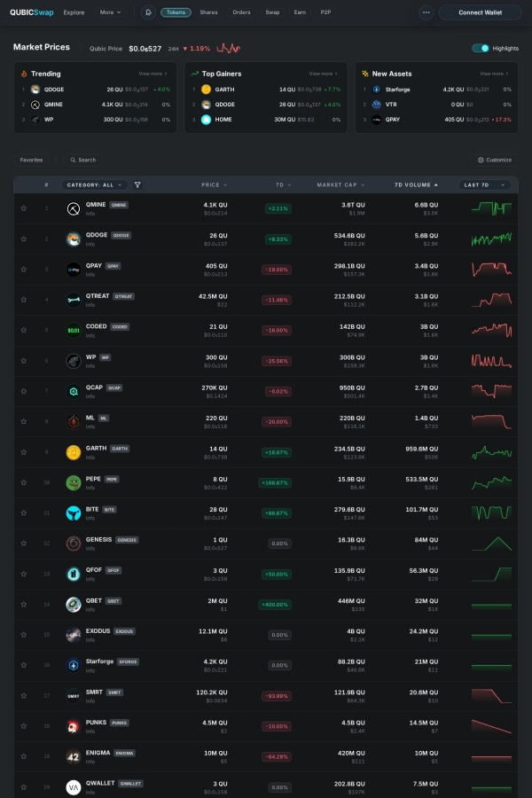Switch to the Orders tab
The width and height of the screenshot is (532, 798).
tap(241, 12)
